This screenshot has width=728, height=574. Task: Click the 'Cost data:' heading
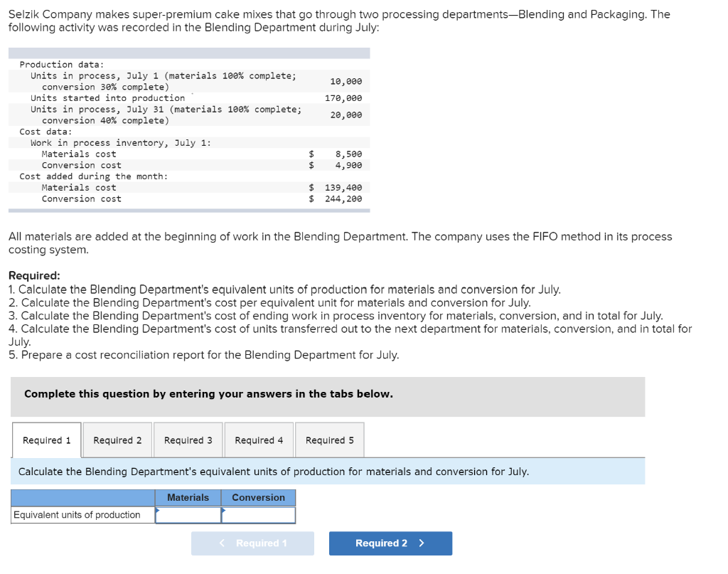[46, 132]
